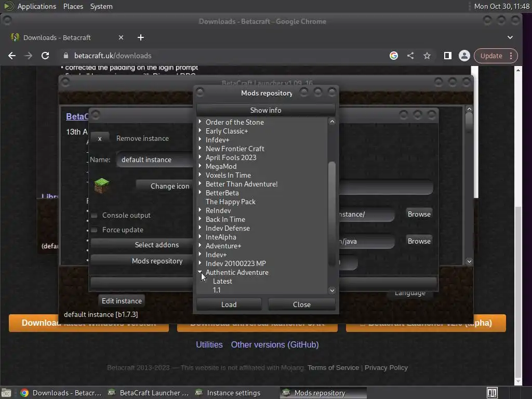Viewport: 532px width, 399px height.
Task: Open System menu in top panel
Action: (101, 6)
